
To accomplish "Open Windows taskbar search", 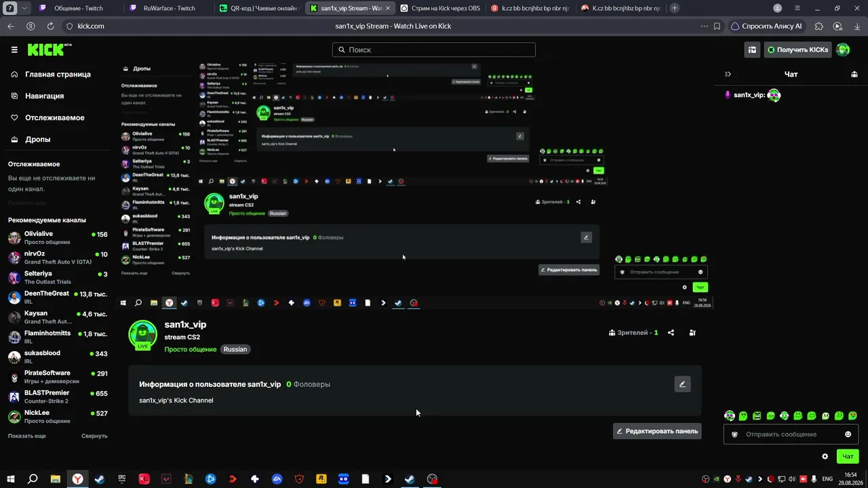I will [x=33, y=479].
